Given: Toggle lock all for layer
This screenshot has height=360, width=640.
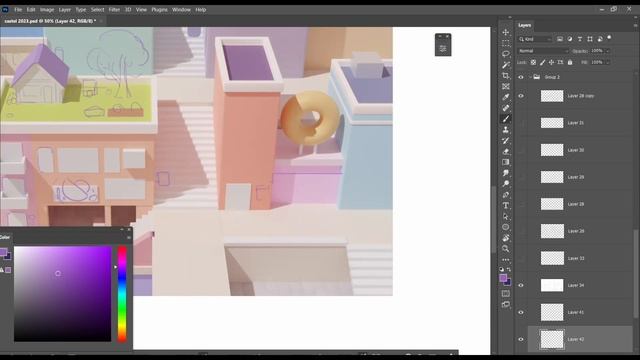Looking at the screenshot, I should click(x=570, y=62).
